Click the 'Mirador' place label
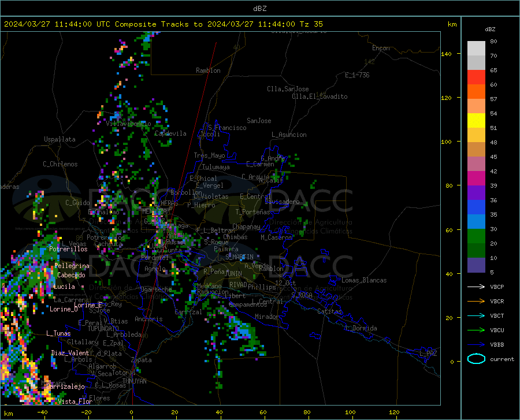The height and width of the screenshot is (420, 520). coord(267,317)
